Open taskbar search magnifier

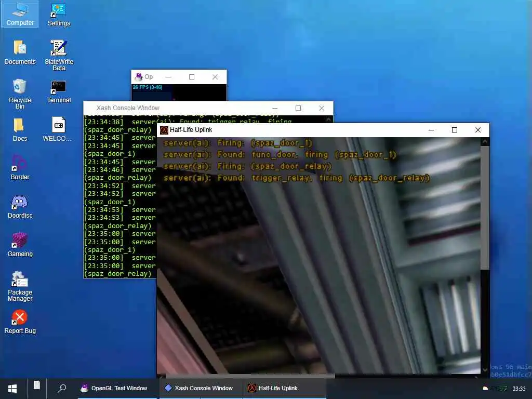tap(62, 388)
